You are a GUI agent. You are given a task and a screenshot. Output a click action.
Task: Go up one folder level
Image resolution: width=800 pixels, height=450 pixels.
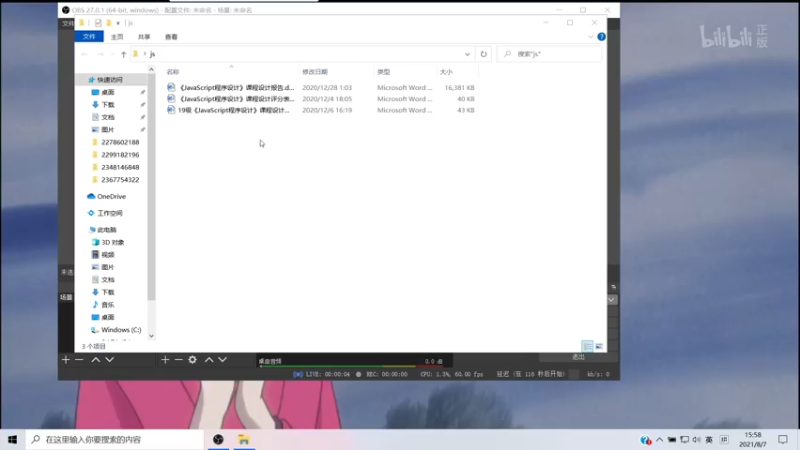pyautogui.click(x=123, y=54)
